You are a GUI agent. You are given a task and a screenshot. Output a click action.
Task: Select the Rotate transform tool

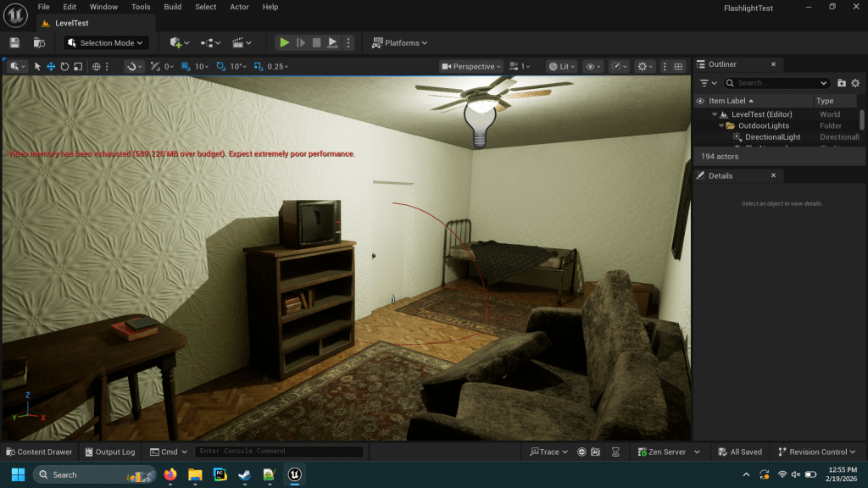64,66
